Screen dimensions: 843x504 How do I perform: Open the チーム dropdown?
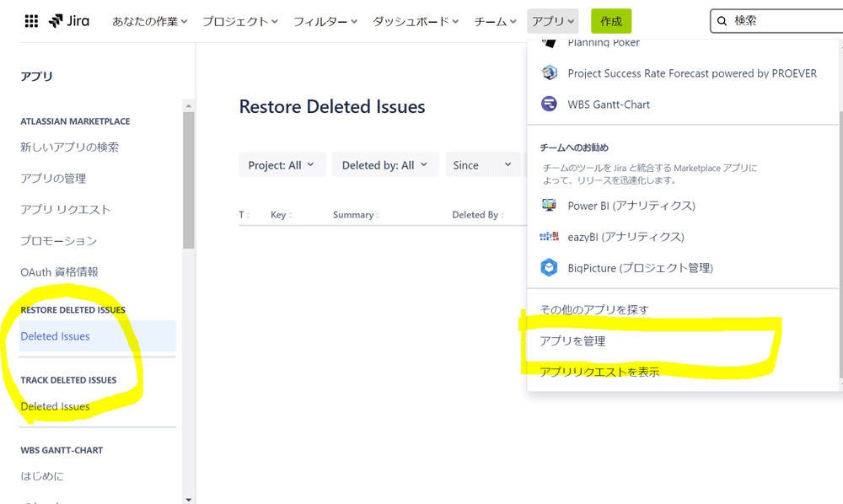[495, 22]
